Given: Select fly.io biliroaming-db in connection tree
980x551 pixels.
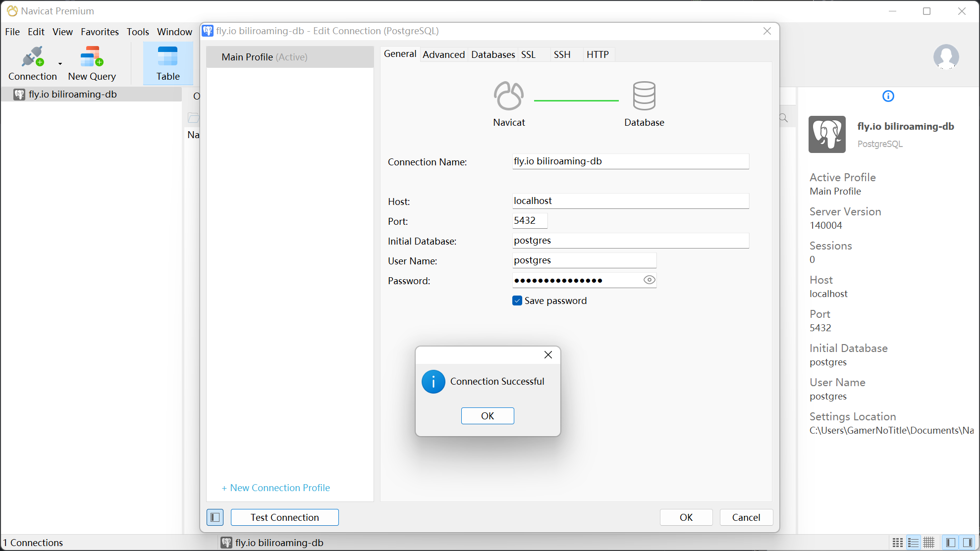Looking at the screenshot, I should coord(72,94).
